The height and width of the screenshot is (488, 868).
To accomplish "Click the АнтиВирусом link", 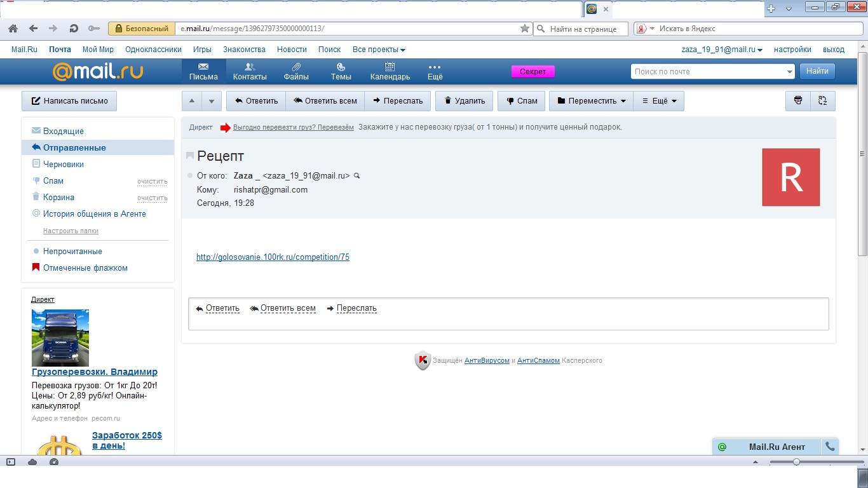I will pyautogui.click(x=487, y=360).
